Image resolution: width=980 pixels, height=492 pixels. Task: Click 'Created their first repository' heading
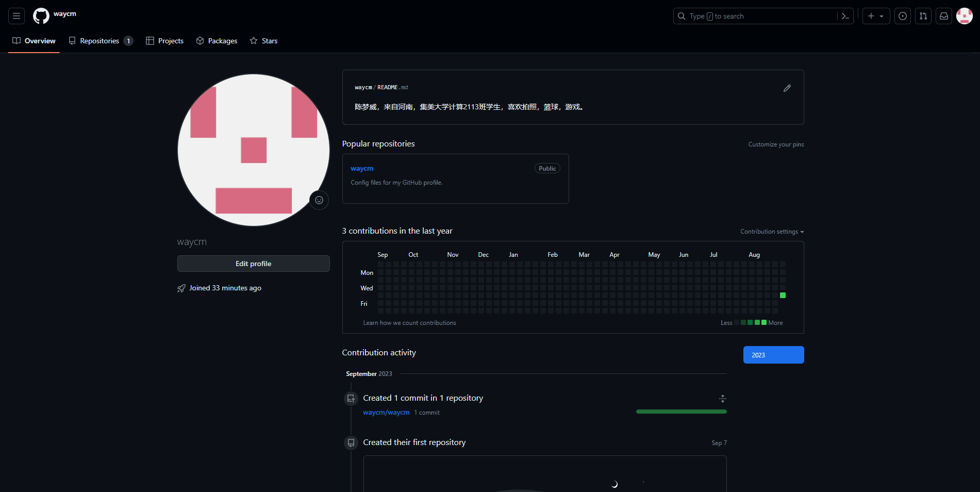click(x=414, y=442)
